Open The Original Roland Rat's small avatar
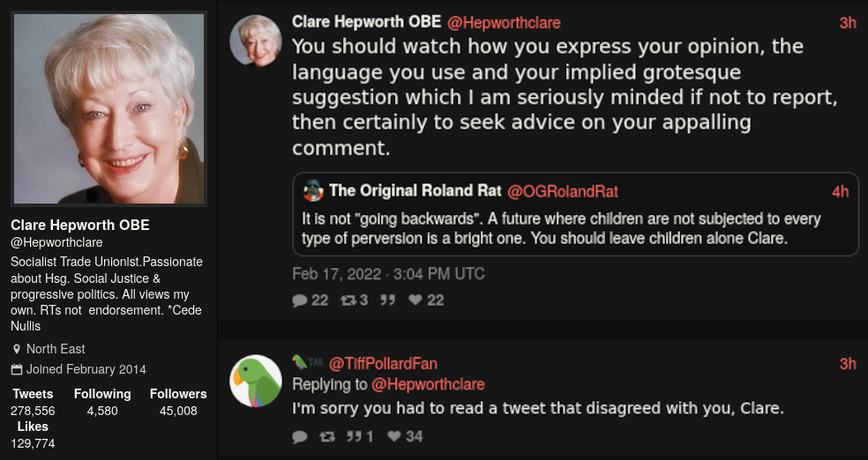868x460 pixels. pos(313,190)
